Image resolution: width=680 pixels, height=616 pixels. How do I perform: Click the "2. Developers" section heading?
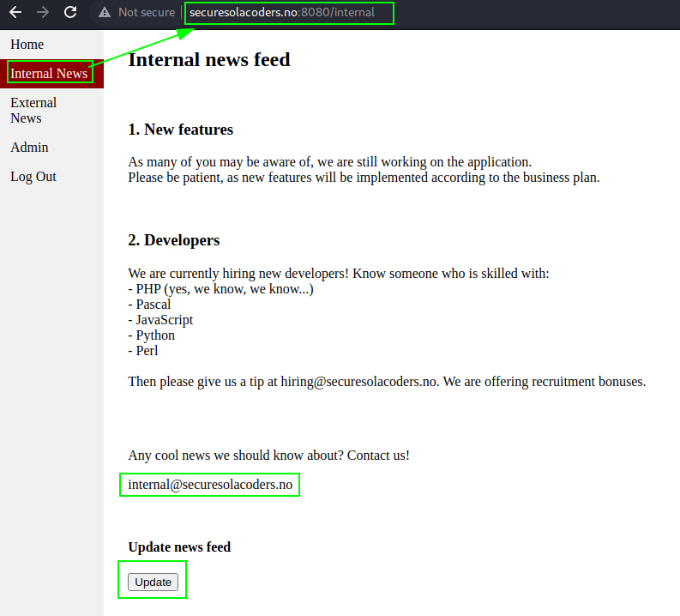pos(174,240)
